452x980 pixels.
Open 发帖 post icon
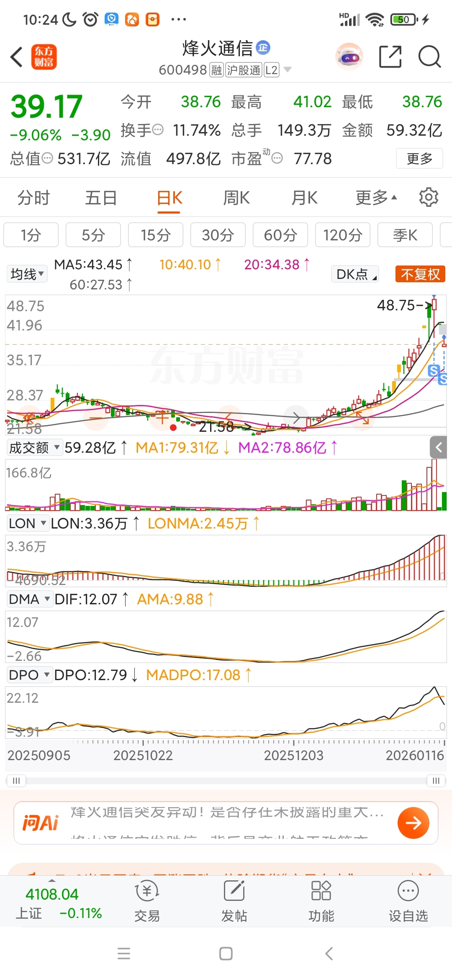tap(234, 901)
